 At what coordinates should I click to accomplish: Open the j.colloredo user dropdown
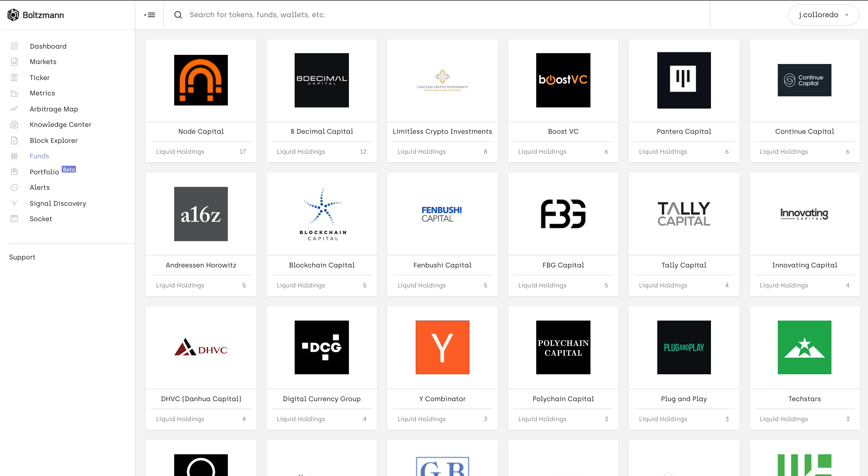[823, 15]
